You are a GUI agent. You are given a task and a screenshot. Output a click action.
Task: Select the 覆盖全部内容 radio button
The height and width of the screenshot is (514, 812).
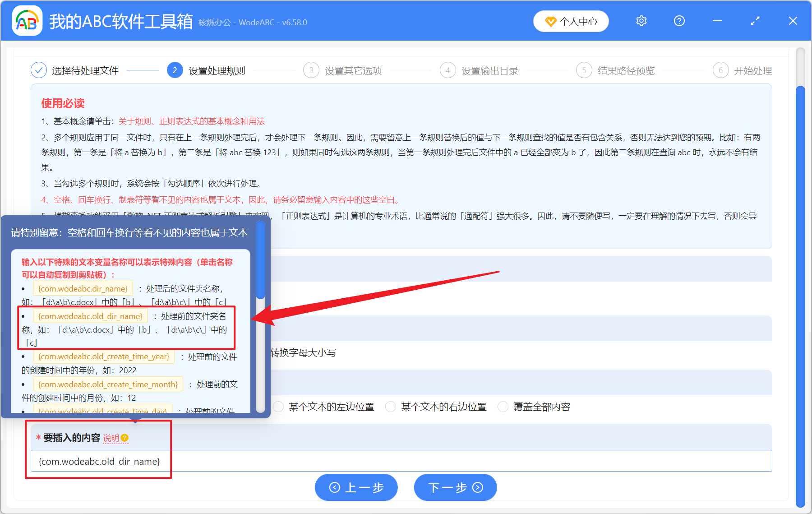[x=503, y=407]
